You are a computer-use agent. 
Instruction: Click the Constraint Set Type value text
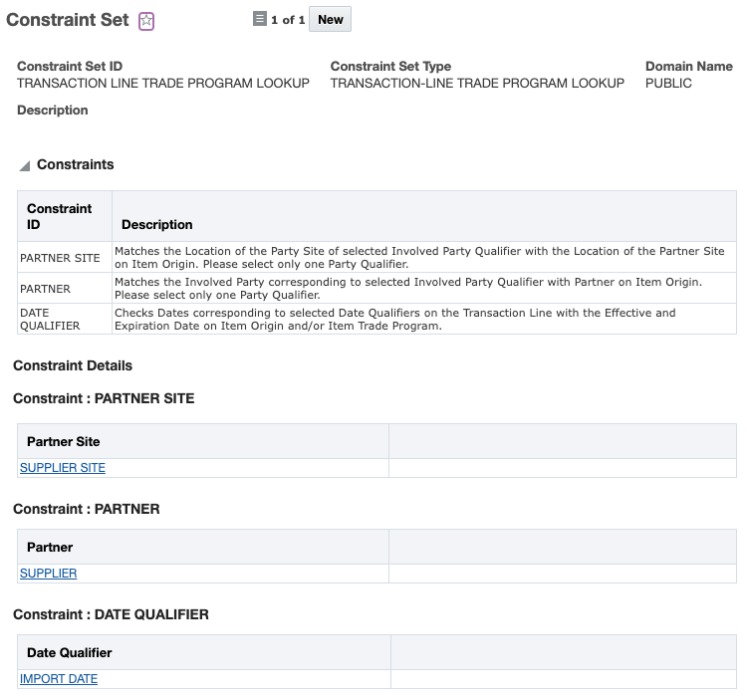tap(477, 84)
